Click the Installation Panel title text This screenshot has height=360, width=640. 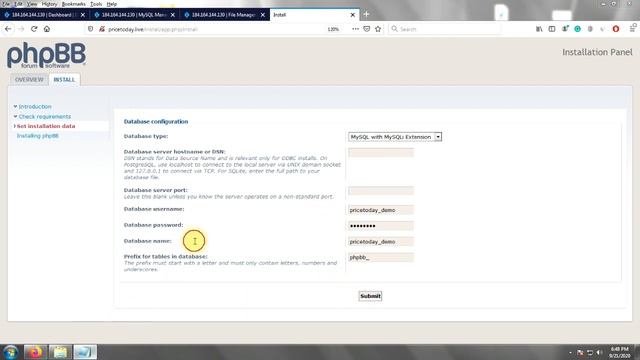click(597, 52)
